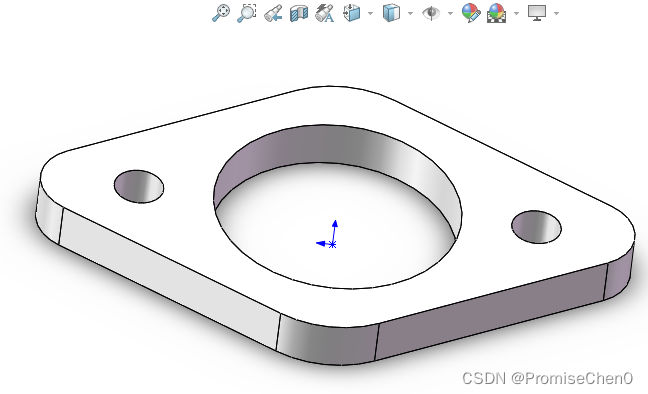Viewport: 648px width, 394px height.
Task: Select the small right bolt hole
Action: pos(536,227)
